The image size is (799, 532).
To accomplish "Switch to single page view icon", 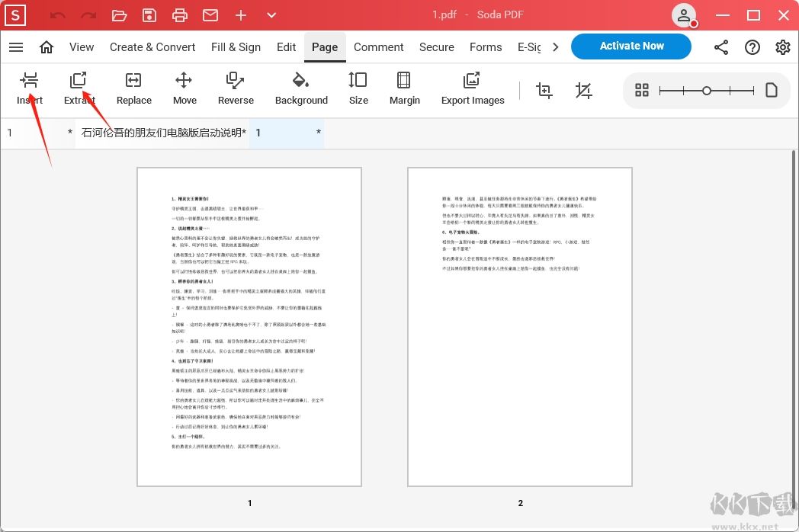I will point(771,90).
